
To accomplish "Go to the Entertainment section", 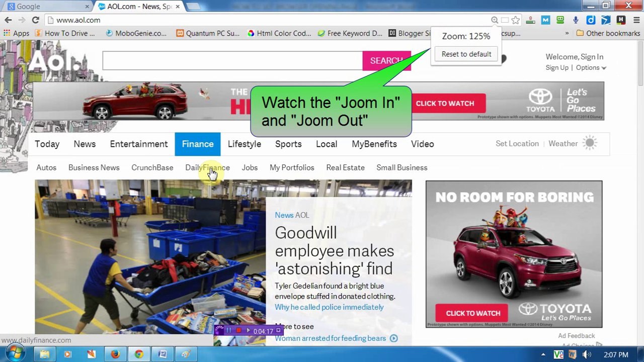I will point(139,144).
